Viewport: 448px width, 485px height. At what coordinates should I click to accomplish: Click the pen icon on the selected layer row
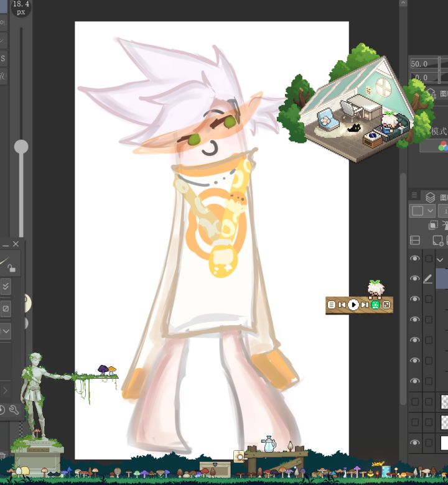pyautogui.click(x=428, y=279)
